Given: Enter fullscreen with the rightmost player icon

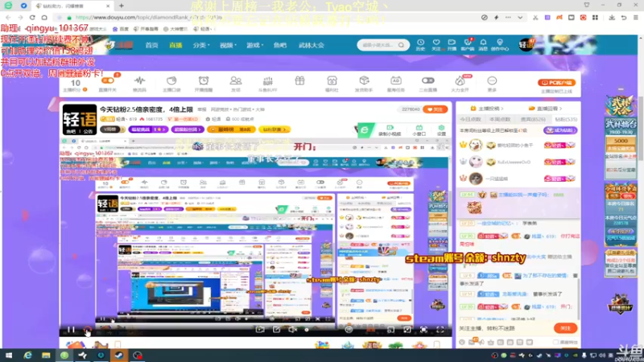Looking at the screenshot, I should point(440,330).
